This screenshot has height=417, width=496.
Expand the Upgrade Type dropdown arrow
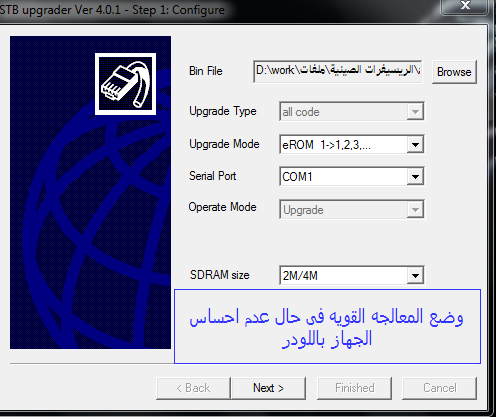[x=415, y=112]
